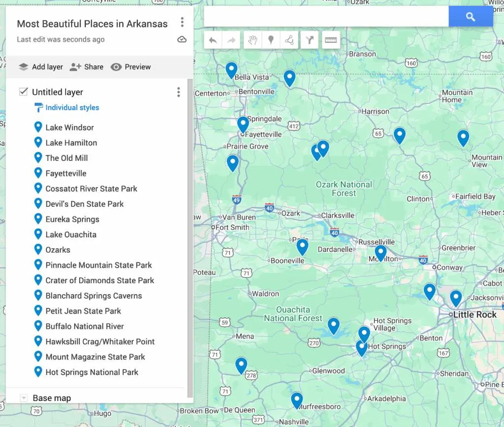Viewport: 504px width, 427px height.
Task: Click the Preview button
Action: coord(131,67)
